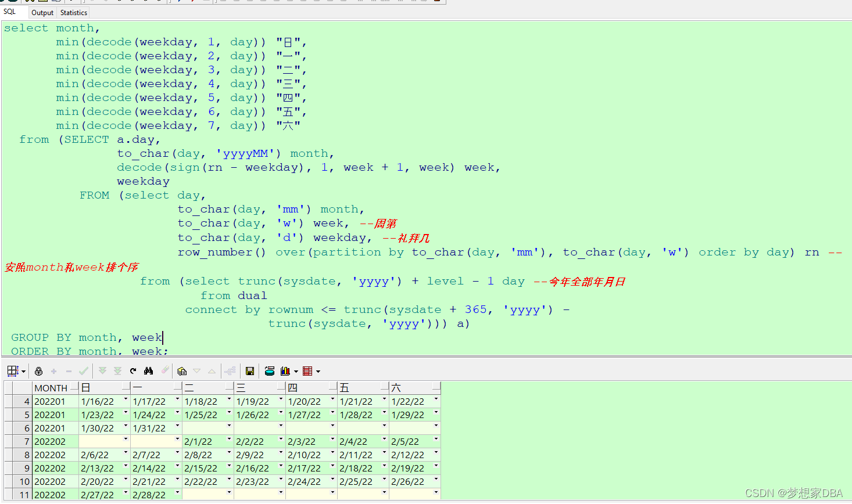
Task: Export the grid to Excel with the green export icon
Action: 270,371
